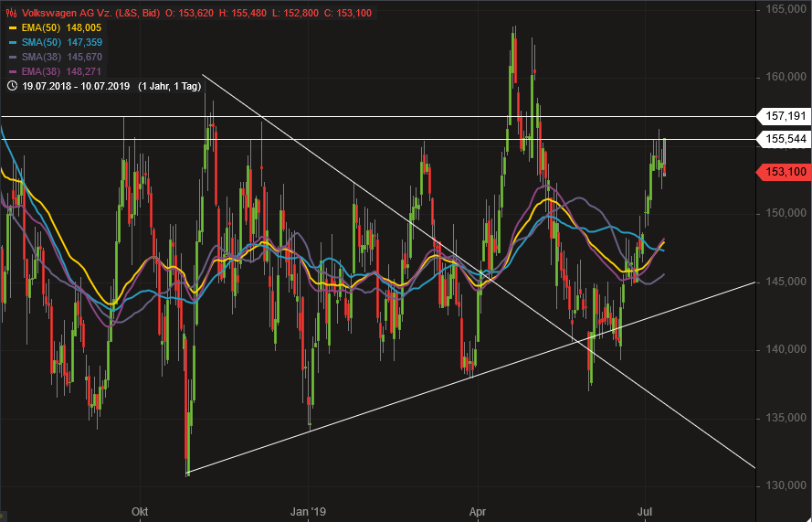Click the Jul time axis label
Image resolution: width=812 pixels, height=522 pixels.
click(x=646, y=512)
